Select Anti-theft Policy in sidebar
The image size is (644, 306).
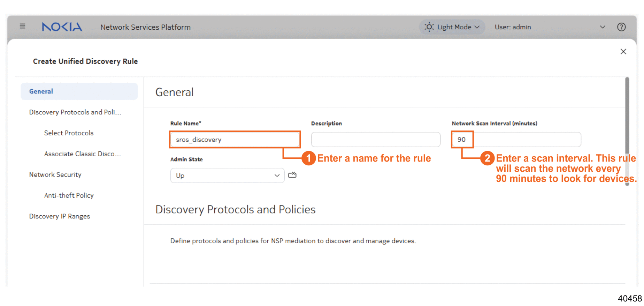coord(69,195)
